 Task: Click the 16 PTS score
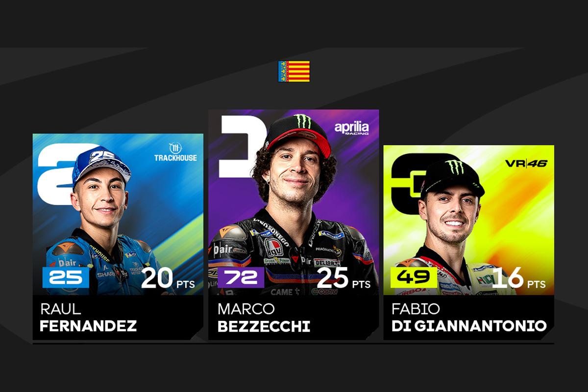click(518, 279)
